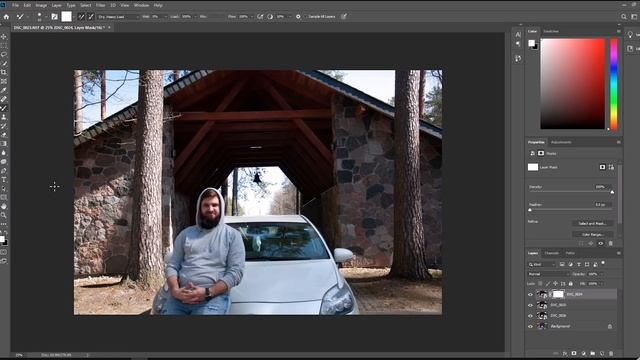The image size is (640, 360).
Task: Switch to the Channels tab
Action: click(552, 253)
